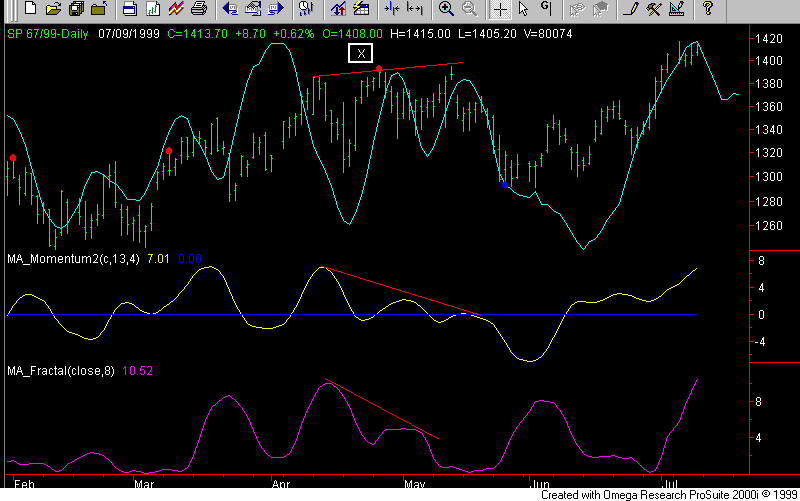The width and height of the screenshot is (800, 501).
Task: Click the New document icon
Action: tap(30, 9)
